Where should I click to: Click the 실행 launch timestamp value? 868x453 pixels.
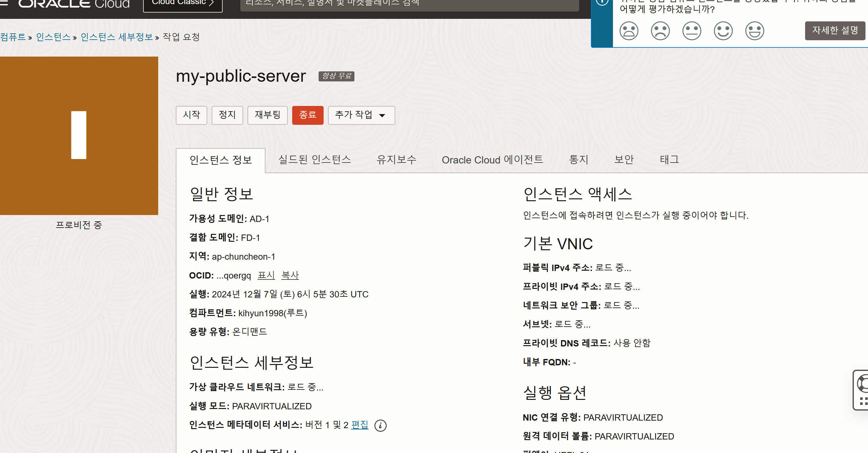pyautogui.click(x=290, y=294)
